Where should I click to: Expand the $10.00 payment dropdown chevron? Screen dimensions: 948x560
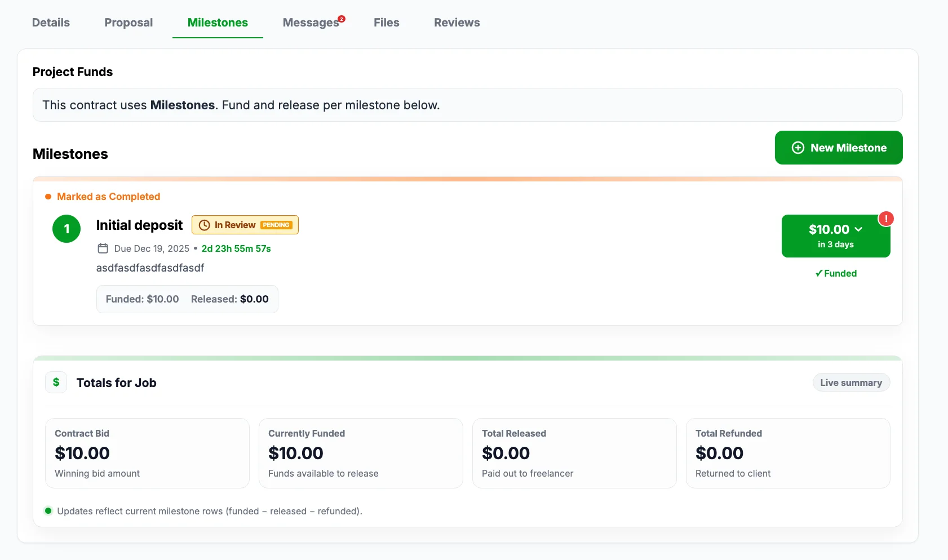858,229
